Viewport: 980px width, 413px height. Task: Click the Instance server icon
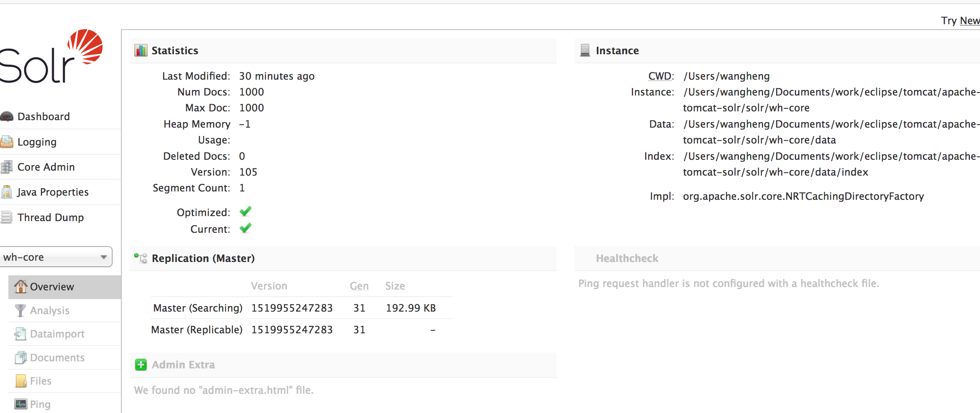pos(585,50)
